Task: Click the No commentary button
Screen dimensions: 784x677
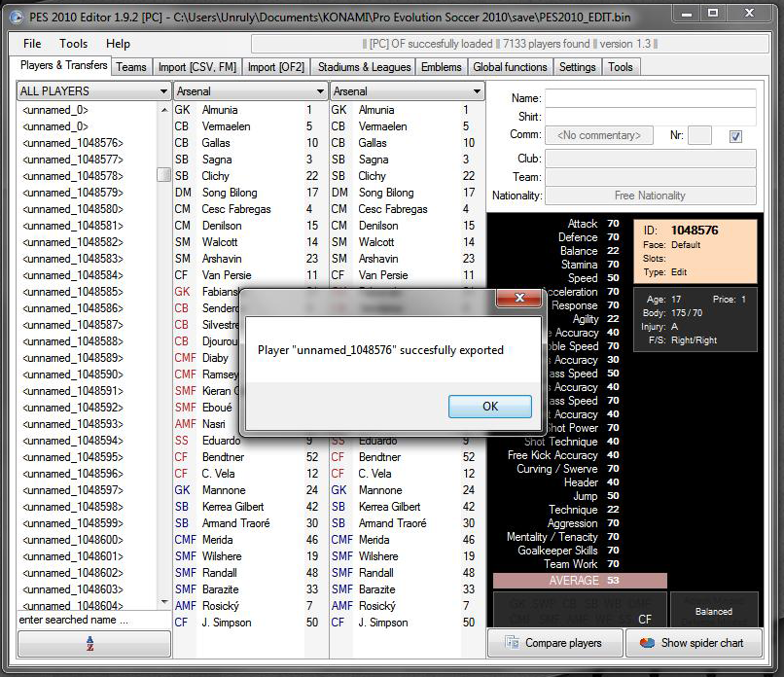Action: 599,135
